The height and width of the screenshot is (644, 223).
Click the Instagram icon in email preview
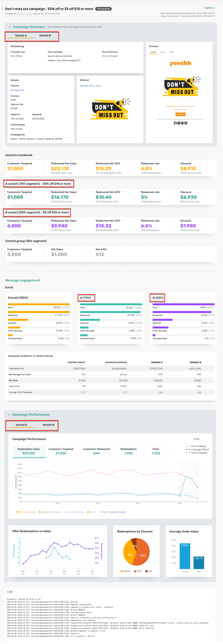182,123
